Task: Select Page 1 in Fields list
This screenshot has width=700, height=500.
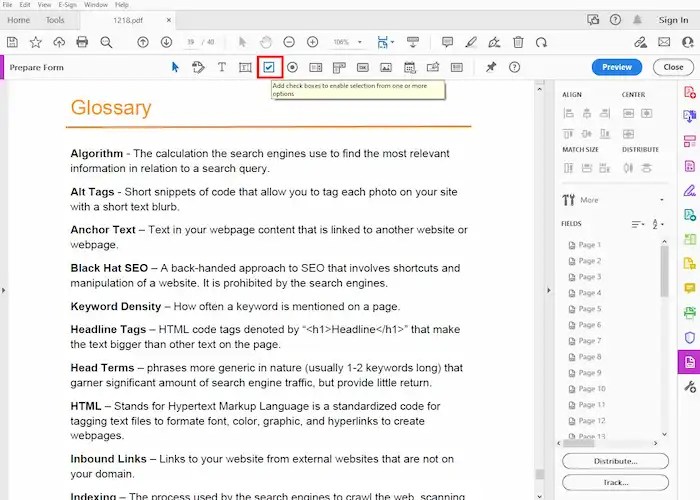Action: tap(584, 245)
